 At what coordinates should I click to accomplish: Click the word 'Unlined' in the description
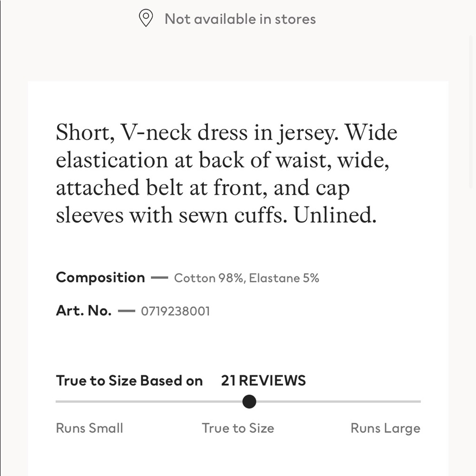(x=332, y=215)
